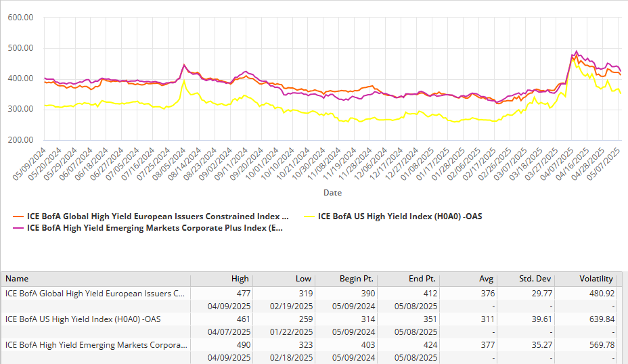This screenshot has width=628, height=364.
Task: Click the magenta legend color line
Action: [x=18, y=228]
